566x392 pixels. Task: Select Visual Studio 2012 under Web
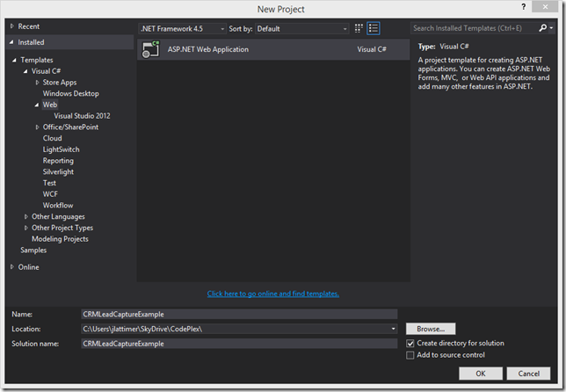[82, 116]
